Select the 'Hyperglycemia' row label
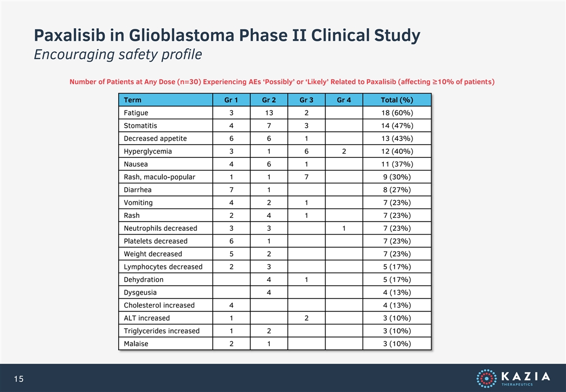The image size is (566, 392). (x=147, y=151)
